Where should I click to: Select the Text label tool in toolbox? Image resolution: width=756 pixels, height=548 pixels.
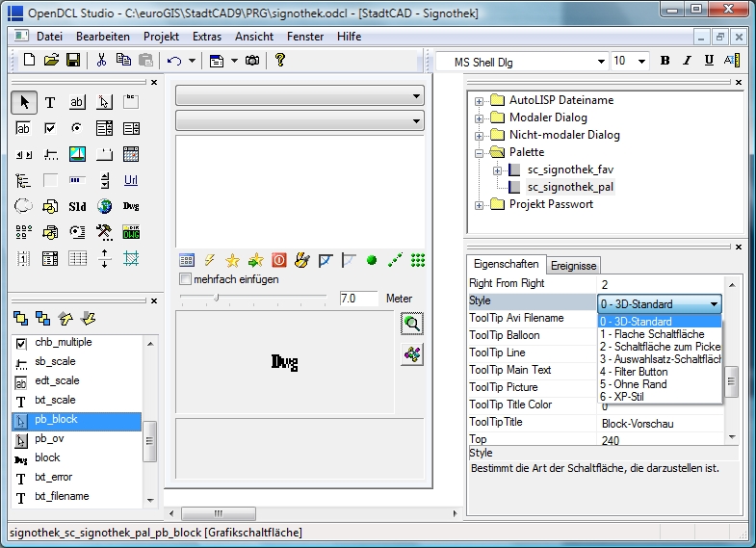point(50,102)
